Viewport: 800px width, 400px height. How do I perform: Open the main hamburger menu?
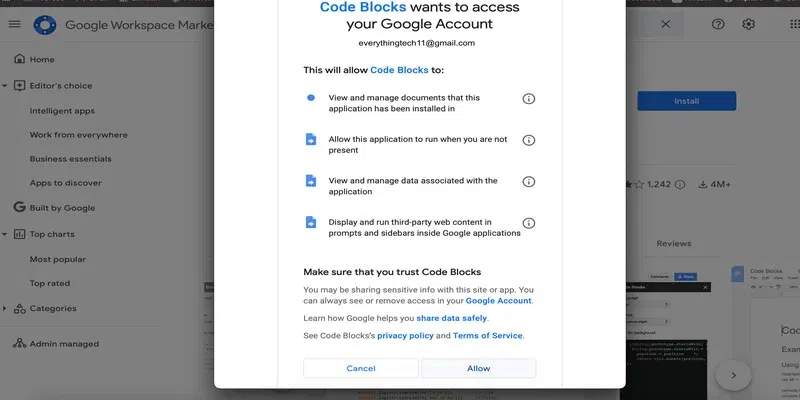(x=14, y=24)
